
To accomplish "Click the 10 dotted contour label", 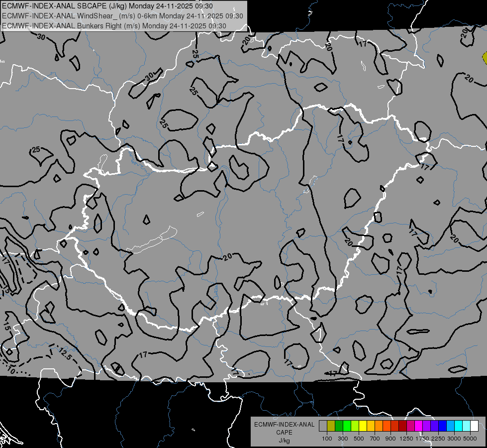I will (x=10, y=370).
